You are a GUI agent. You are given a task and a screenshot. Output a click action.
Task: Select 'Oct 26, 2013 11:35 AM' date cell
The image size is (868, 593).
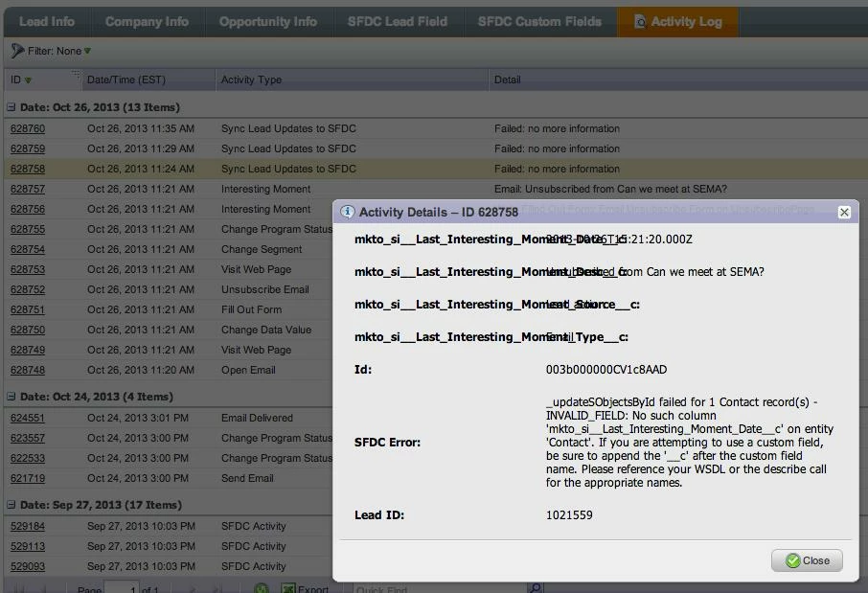point(141,128)
